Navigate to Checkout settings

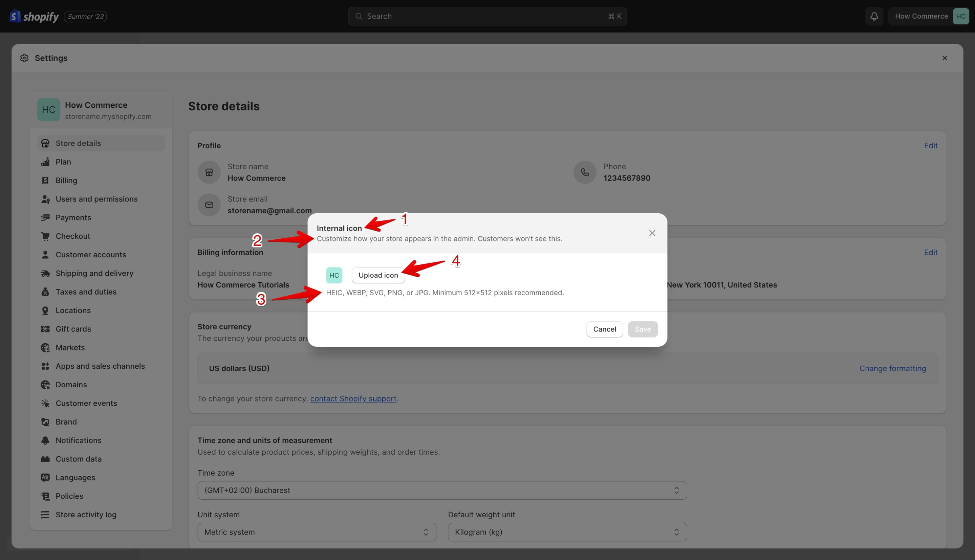101,236
